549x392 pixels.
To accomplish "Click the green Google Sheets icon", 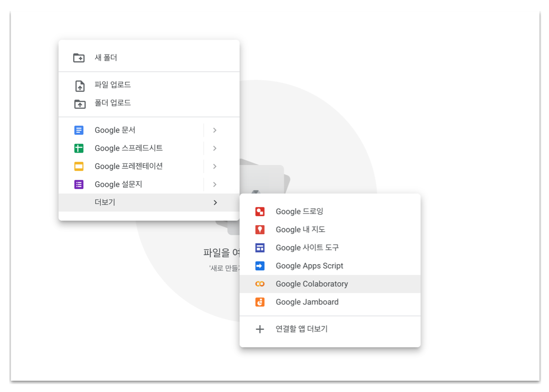I will pyautogui.click(x=79, y=148).
